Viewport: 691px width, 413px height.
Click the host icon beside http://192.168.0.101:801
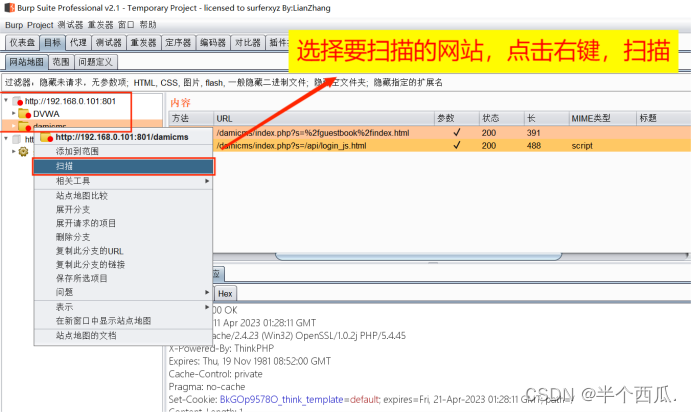pos(18,101)
